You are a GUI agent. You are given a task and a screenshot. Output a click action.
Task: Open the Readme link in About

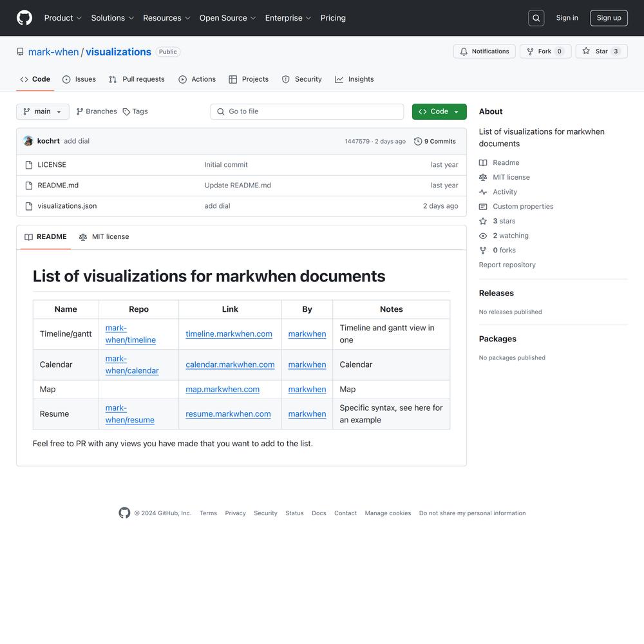(x=500, y=163)
